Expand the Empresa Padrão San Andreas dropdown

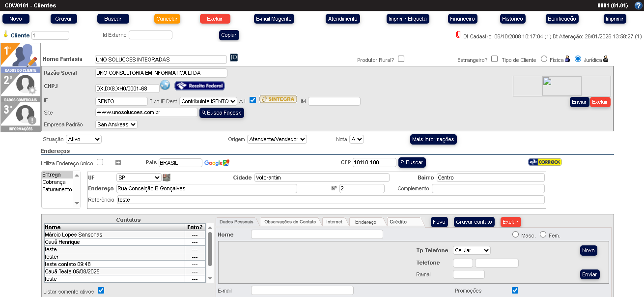click(116, 124)
